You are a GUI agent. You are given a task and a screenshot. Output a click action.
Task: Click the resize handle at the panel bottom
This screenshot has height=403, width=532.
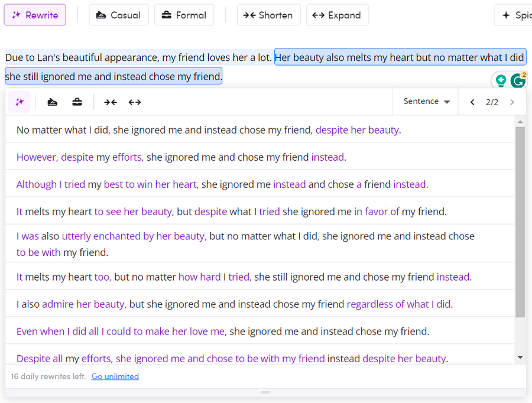click(265, 392)
